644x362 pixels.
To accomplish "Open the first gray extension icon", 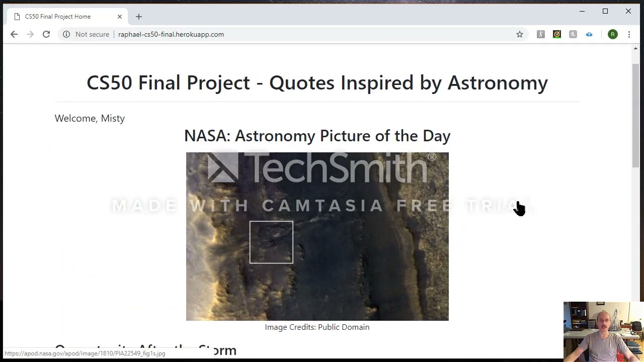I will (541, 34).
